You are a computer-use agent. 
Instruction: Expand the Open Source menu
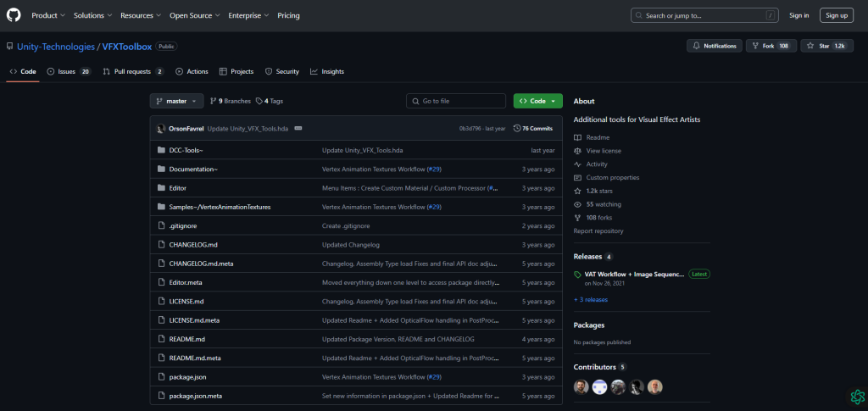click(x=194, y=15)
